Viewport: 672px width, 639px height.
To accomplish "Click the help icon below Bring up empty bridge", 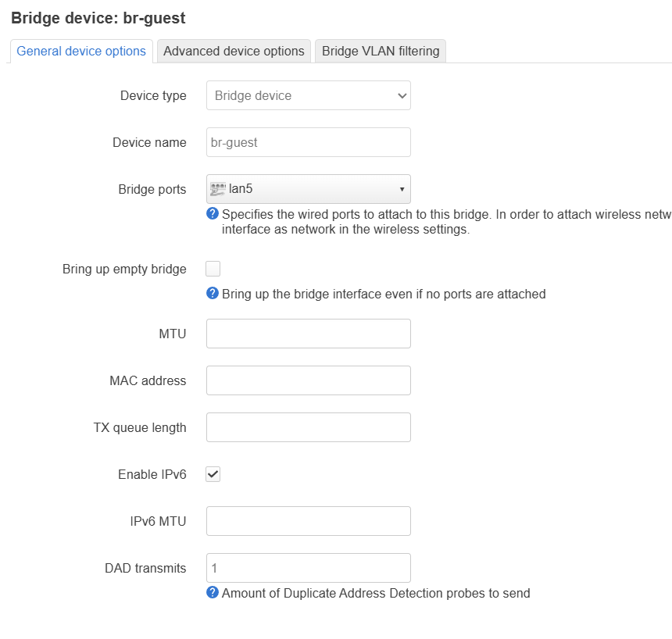I will (x=212, y=294).
